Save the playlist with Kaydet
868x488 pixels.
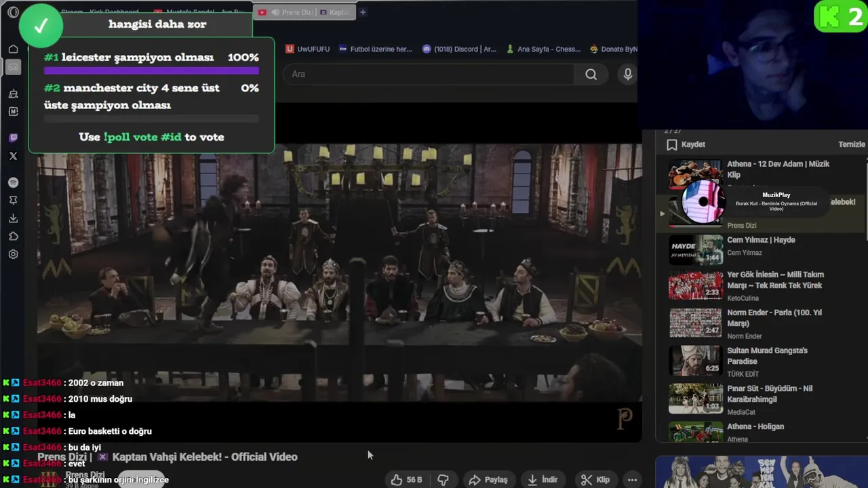(686, 144)
